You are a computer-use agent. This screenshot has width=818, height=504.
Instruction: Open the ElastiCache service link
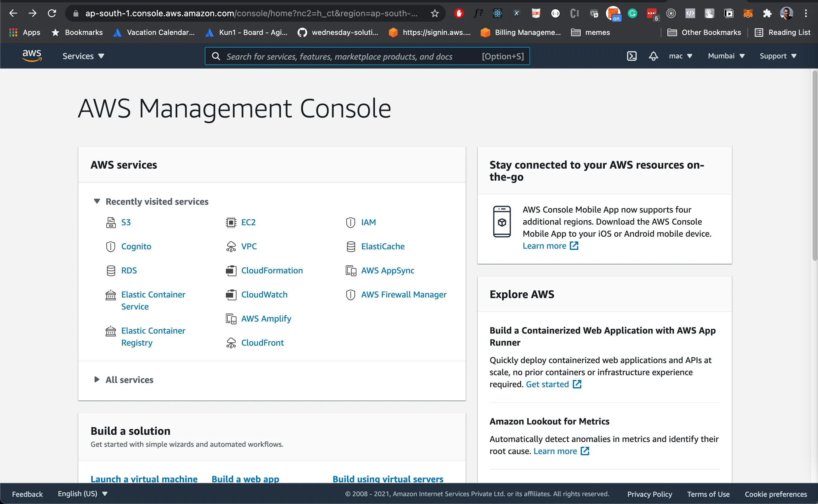pyautogui.click(x=382, y=246)
